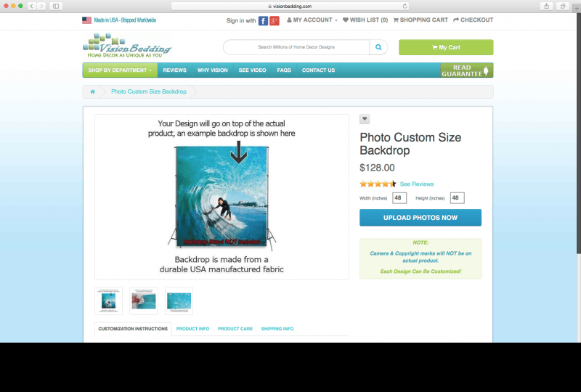The image size is (581, 392).
Task: Go back with Safari back arrow
Action: (32, 6)
